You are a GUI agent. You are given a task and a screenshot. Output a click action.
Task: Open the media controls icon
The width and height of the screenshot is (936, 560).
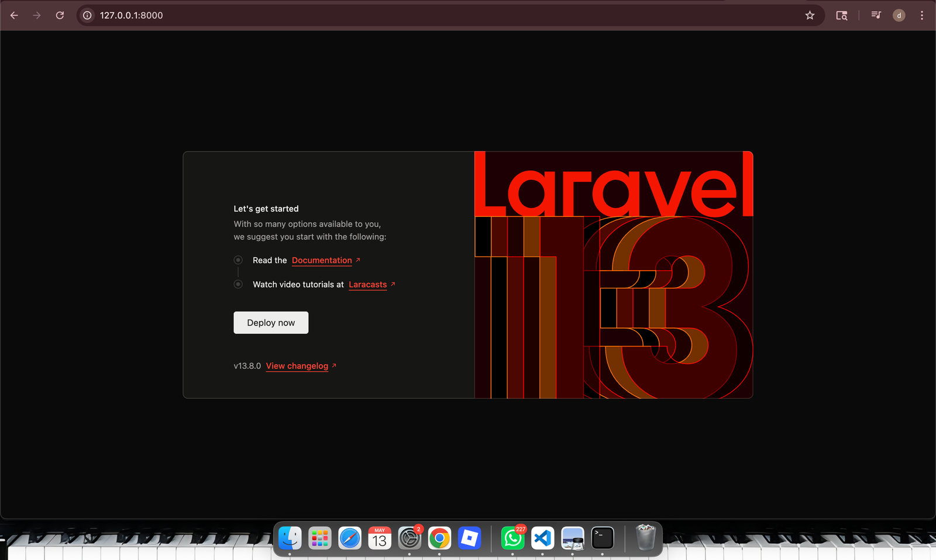tap(876, 15)
